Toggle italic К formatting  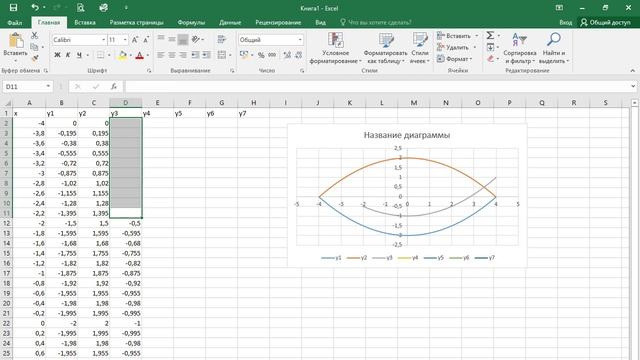pyautogui.click(x=68, y=55)
